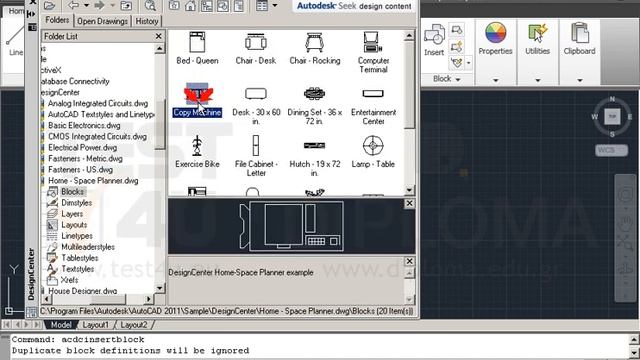The width and height of the screenshot is (640, 360).
Task: Select House Designer.dwg in tree
Action: click(x=82, y=291)
